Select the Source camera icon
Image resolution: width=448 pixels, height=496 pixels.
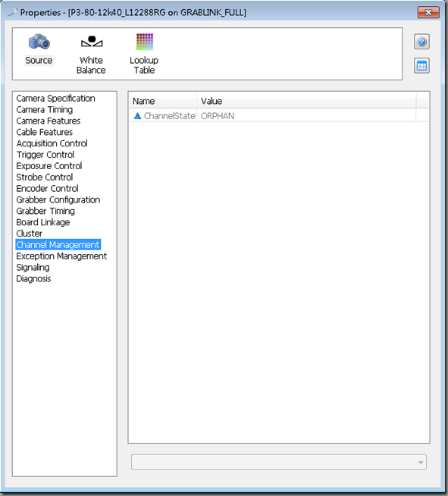point(39,42)
